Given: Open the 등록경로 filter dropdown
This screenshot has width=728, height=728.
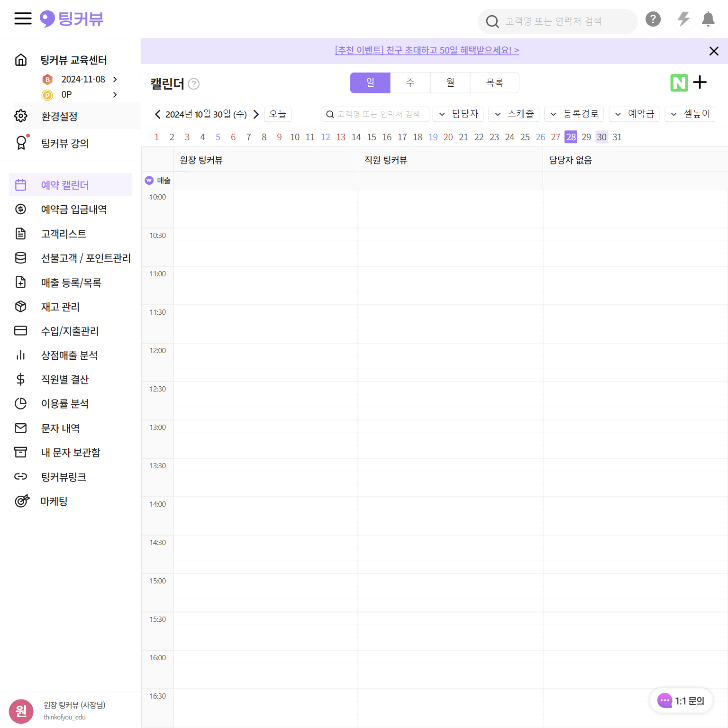Looking at the screenshot, I should 574,114.
